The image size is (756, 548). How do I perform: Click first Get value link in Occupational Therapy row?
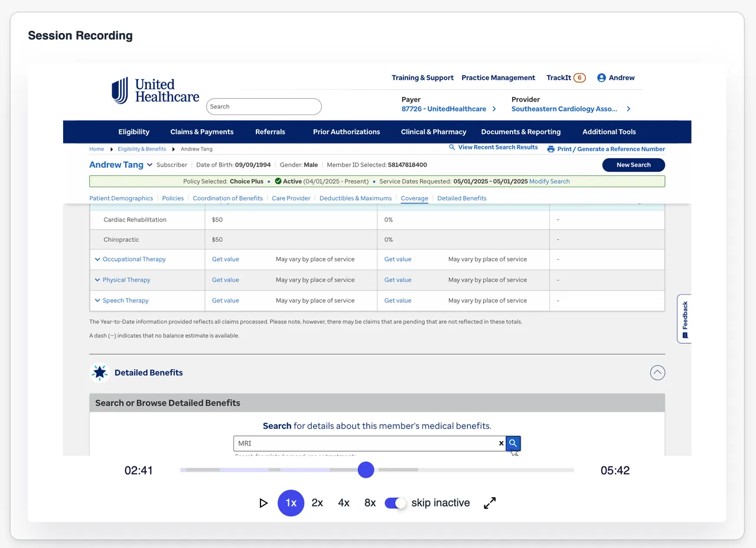point(226,259)
